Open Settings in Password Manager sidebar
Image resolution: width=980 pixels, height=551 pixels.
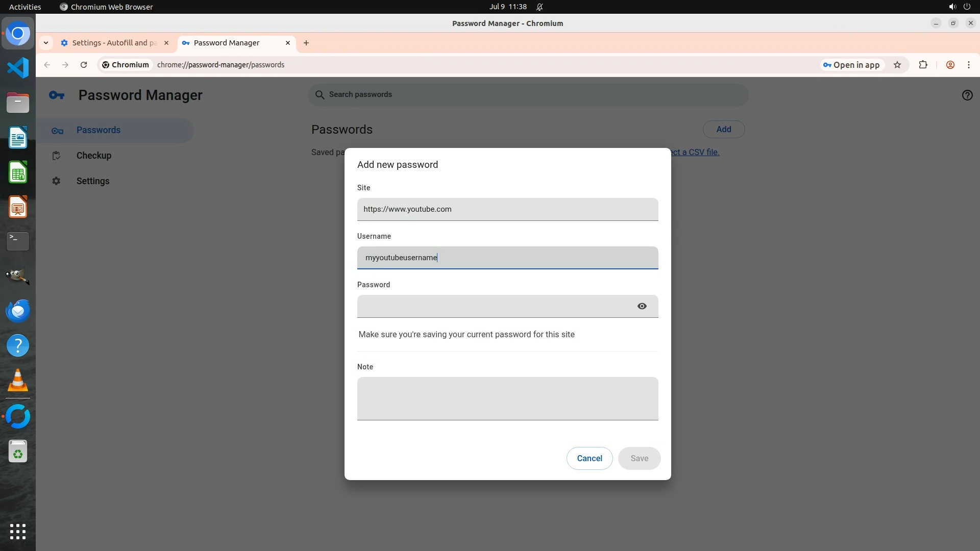coord(92,181)
